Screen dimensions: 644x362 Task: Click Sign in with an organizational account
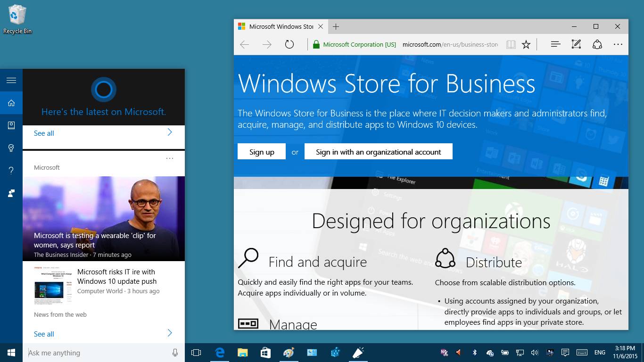tap(379, 152)
